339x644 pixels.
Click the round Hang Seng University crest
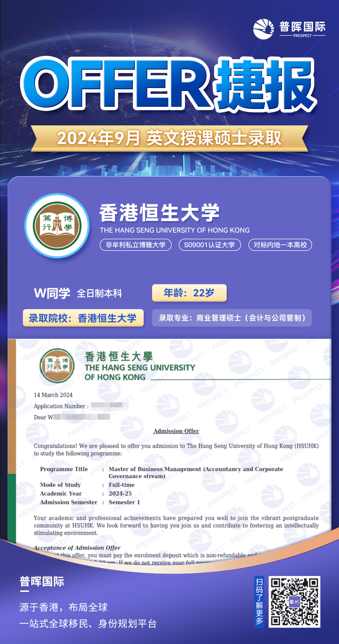[x=57, y=226]
